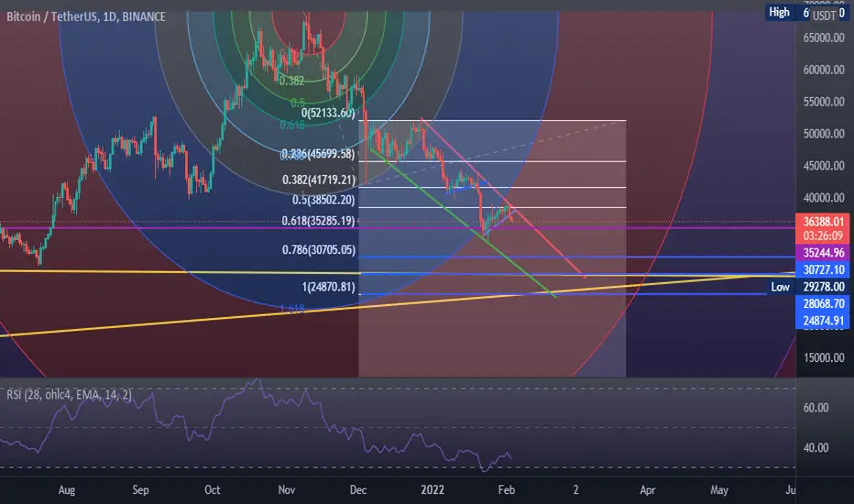Click Nov on the time axis

pyautogui.click(x=287, y=490)
